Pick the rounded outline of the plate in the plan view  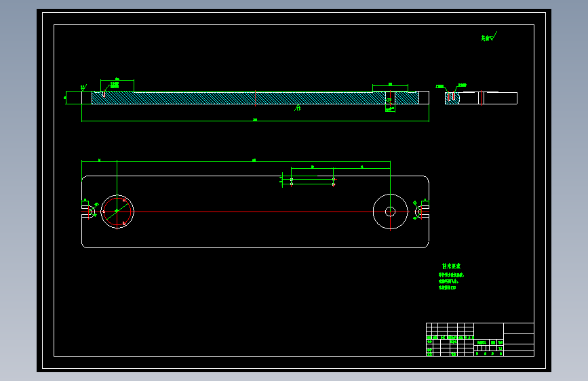pyautogui.click(x=255, y=212)
